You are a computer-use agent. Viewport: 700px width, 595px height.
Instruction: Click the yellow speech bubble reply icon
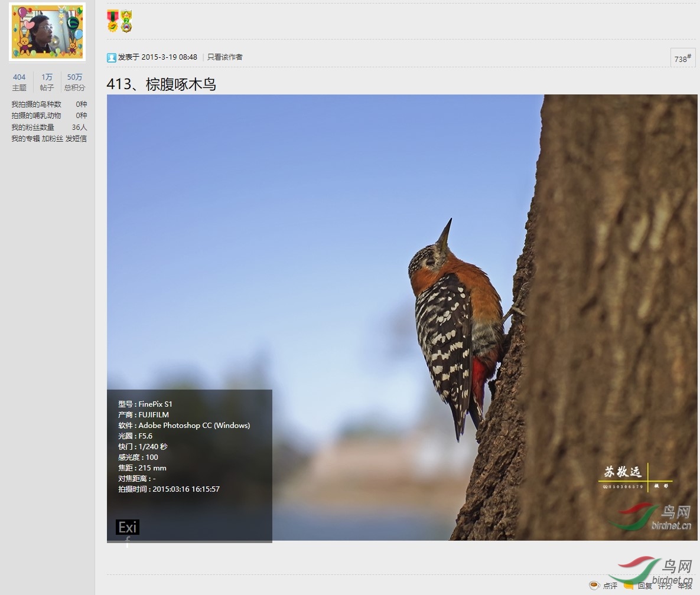click(x=629, y=586)
